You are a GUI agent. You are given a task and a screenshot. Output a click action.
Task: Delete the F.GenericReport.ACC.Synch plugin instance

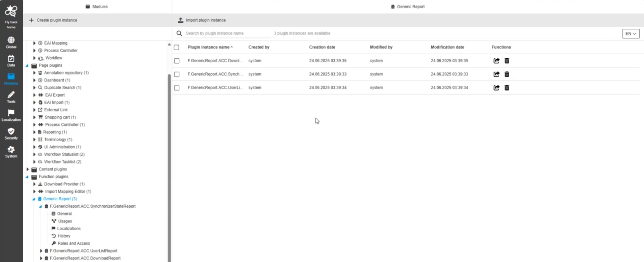[507, 74]
